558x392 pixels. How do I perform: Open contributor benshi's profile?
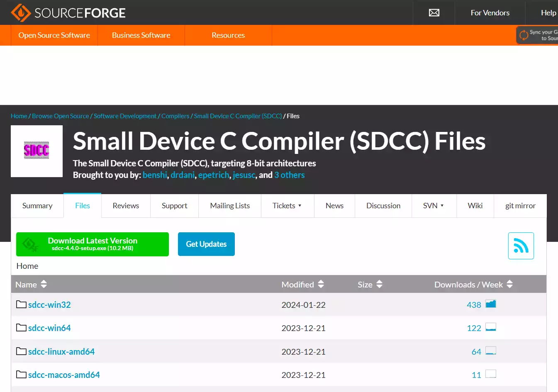tap(155, 175)
